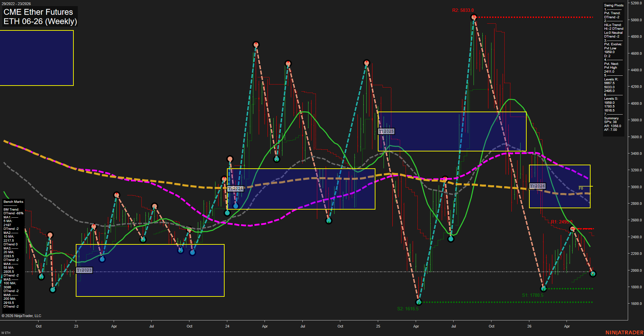Image resolution: width=644 pixels, height=336 pixels.
Task: Click the 'S2: 1616.5' support label
Action: point(408,309)
